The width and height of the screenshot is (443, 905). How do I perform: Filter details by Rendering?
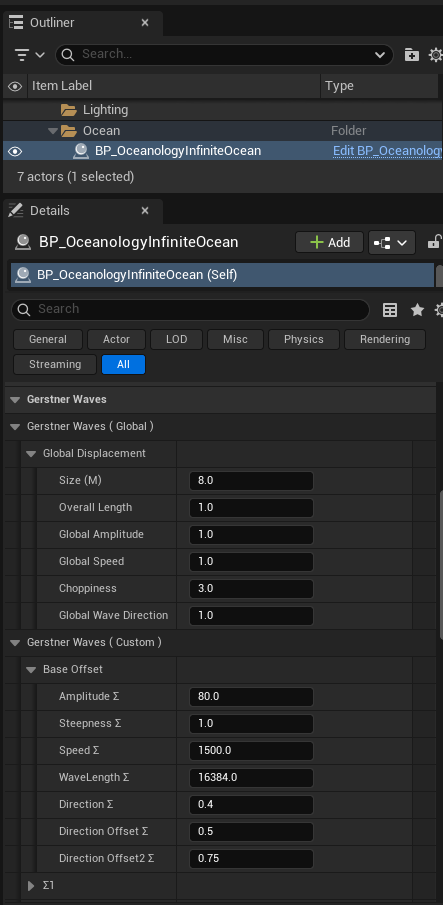pos(385,339)
